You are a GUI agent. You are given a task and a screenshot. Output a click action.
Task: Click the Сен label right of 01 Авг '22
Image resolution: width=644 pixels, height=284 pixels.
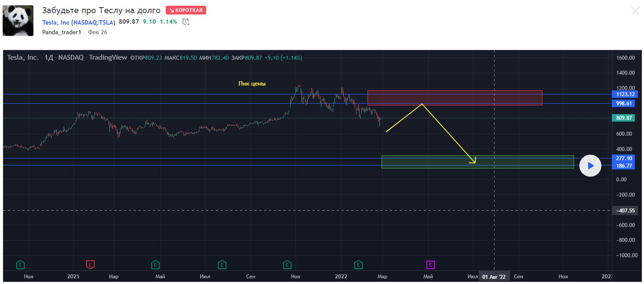[518, 277]
